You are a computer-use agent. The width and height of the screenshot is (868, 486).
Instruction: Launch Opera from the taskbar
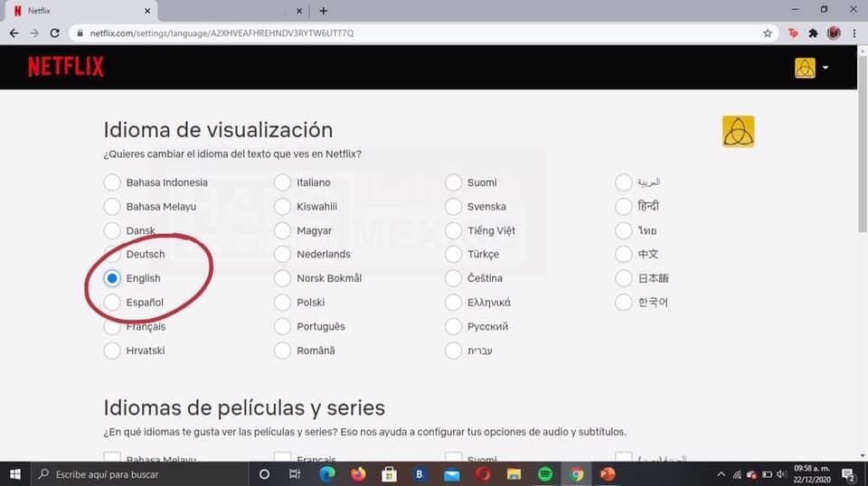(483, 474)
